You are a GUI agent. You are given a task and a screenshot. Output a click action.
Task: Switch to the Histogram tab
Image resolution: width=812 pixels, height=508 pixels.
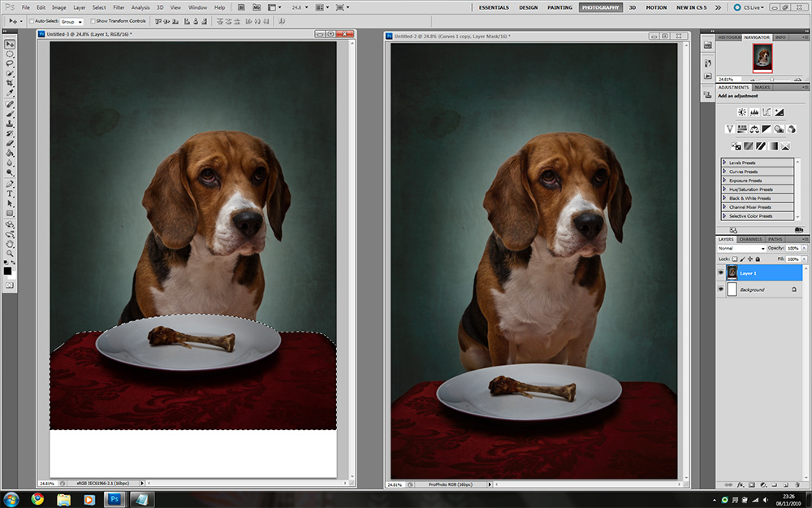pyautogui.click(x=729, y=37)
